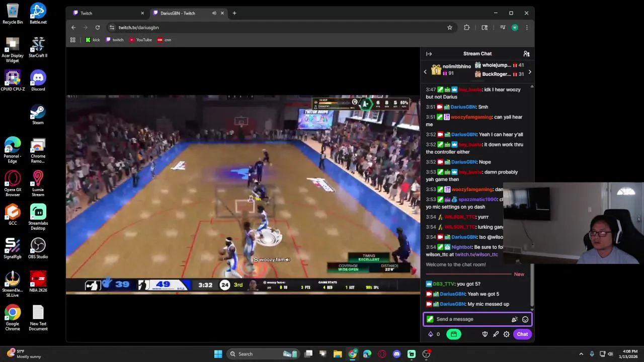Mute the DariusGBN tab speaker icon
The image size is (644, 362).
[x=214, y=13]
